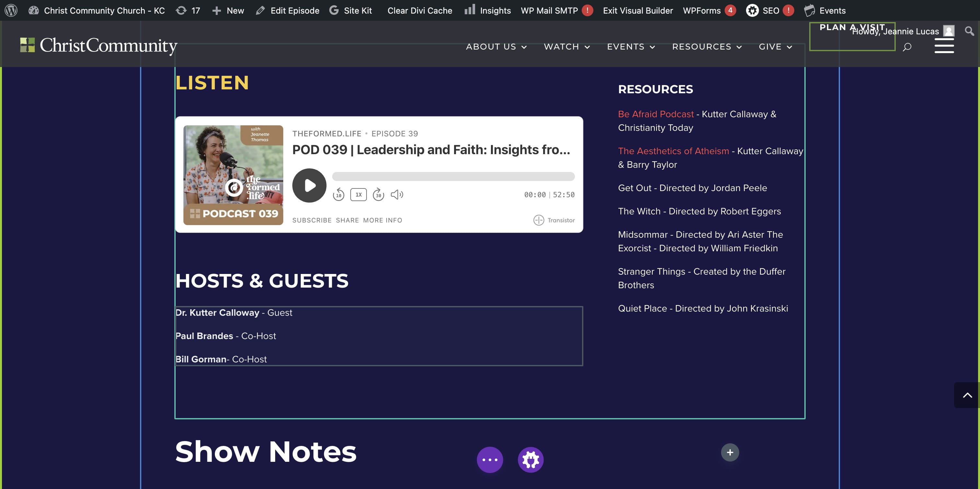Expand the ABOUT US dropdown
980x489 pixels.
click(496, 47)
